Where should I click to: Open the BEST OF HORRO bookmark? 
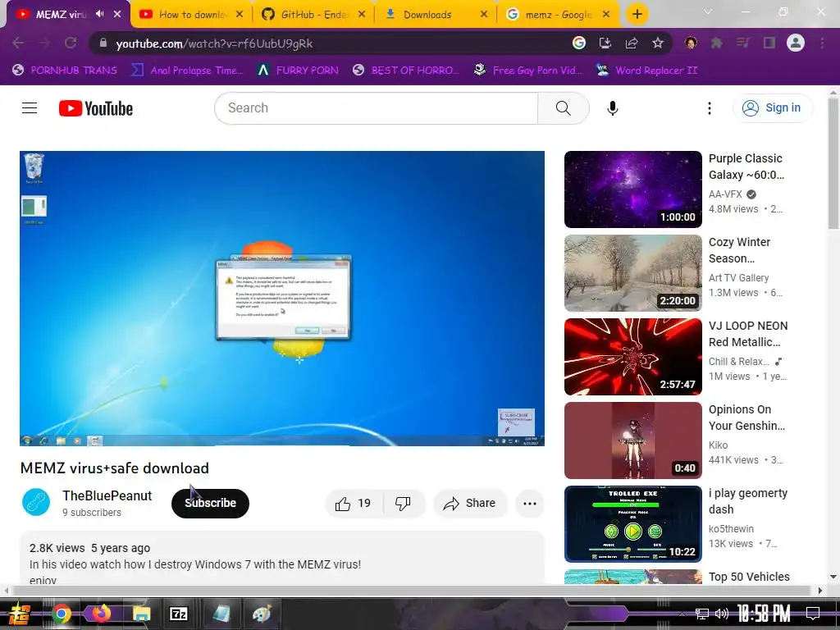click(x=406, y=71)
